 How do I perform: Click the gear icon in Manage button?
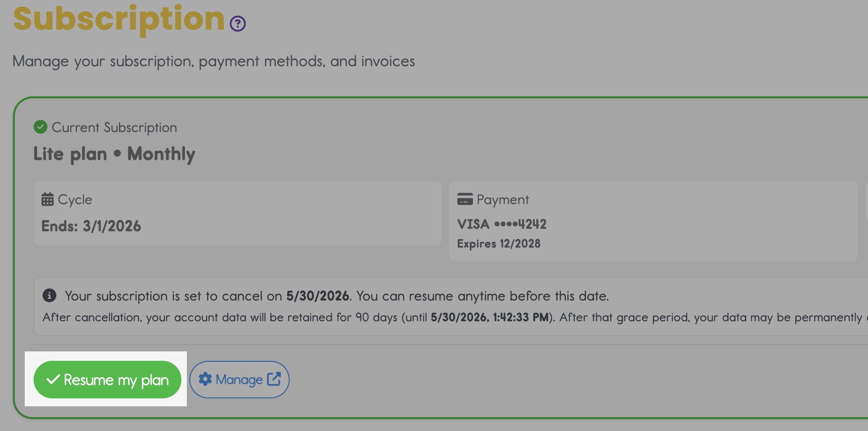tap(205, 379)
